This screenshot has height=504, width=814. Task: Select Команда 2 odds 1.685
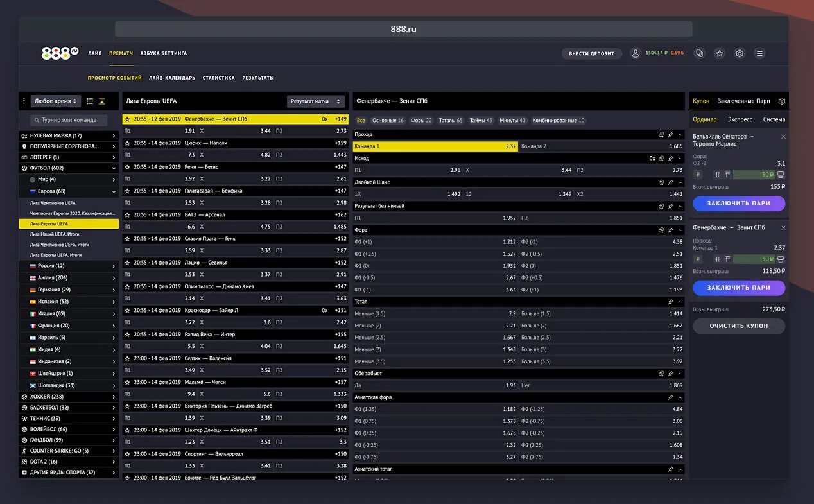click(x=602, y=146)
